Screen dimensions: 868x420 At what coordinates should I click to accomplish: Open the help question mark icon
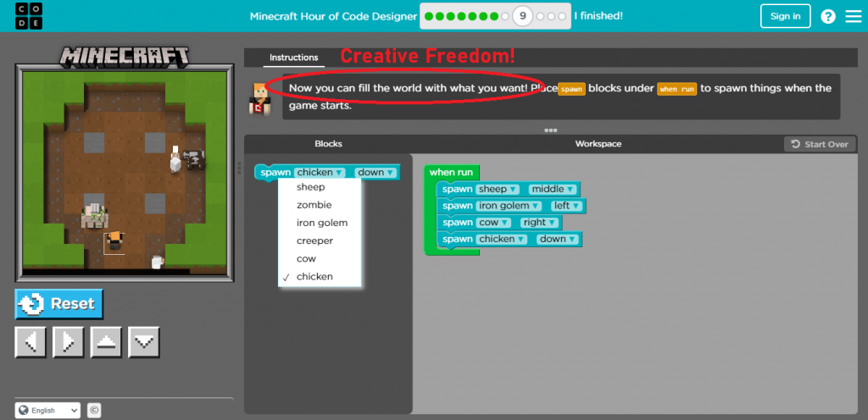point(827,16)
